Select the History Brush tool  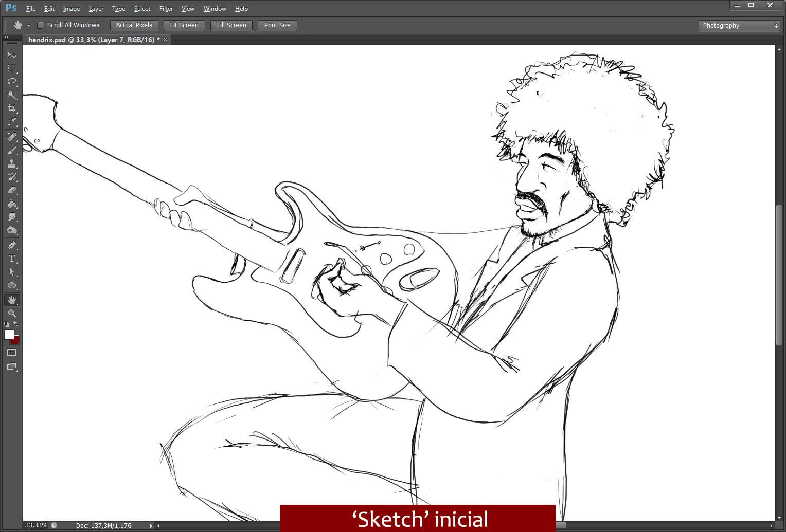point(12,177)
